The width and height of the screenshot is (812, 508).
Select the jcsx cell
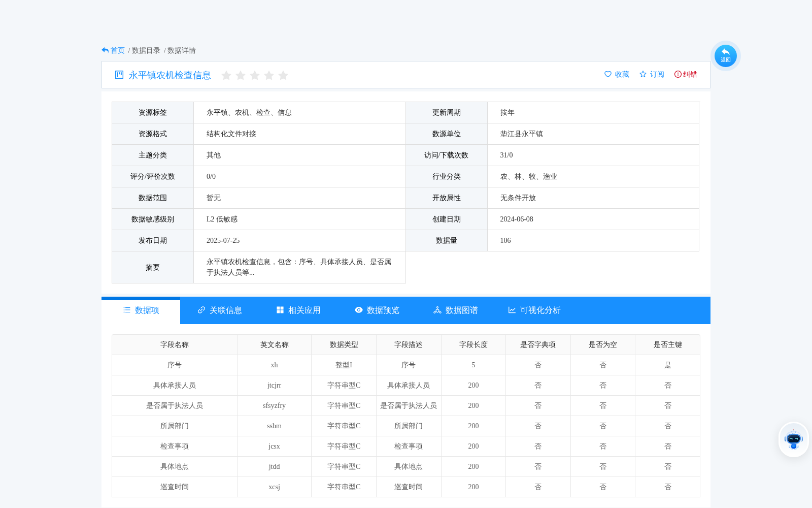pos(275,447)
